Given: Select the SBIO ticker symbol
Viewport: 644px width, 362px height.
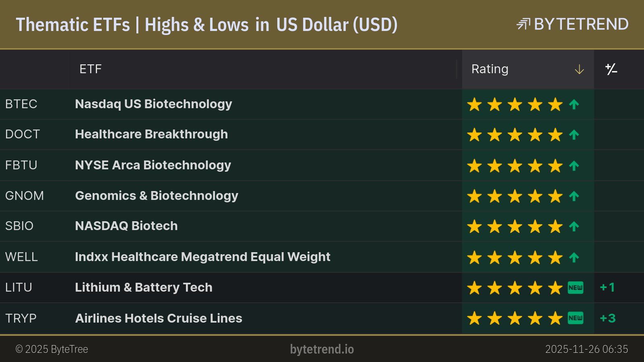Looking at the screenshot, I should coord(19,226).
